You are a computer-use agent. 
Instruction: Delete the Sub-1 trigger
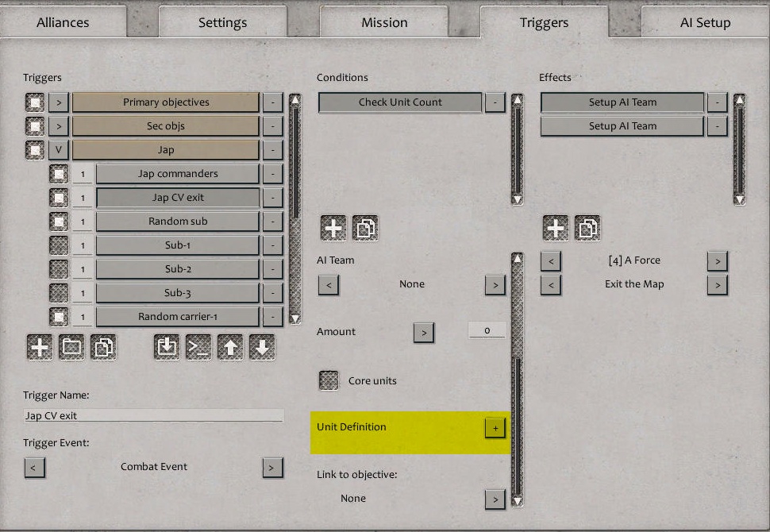272,245
